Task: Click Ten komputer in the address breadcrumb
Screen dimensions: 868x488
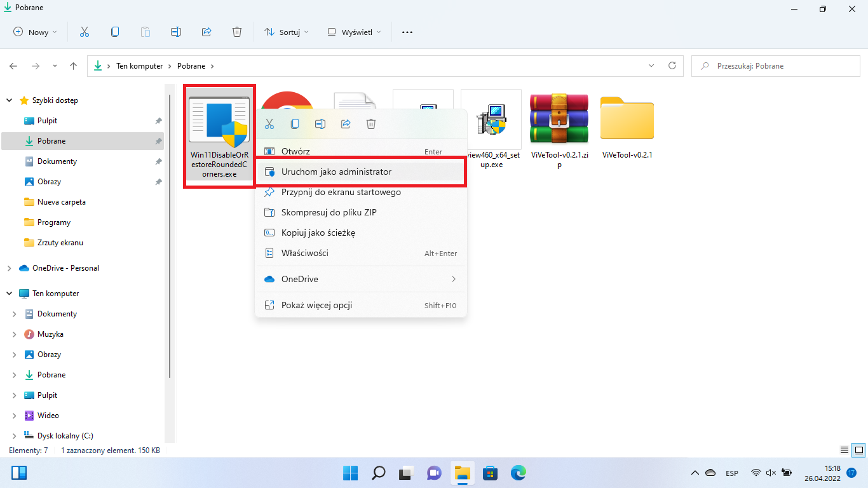Action: coord(139,65)
